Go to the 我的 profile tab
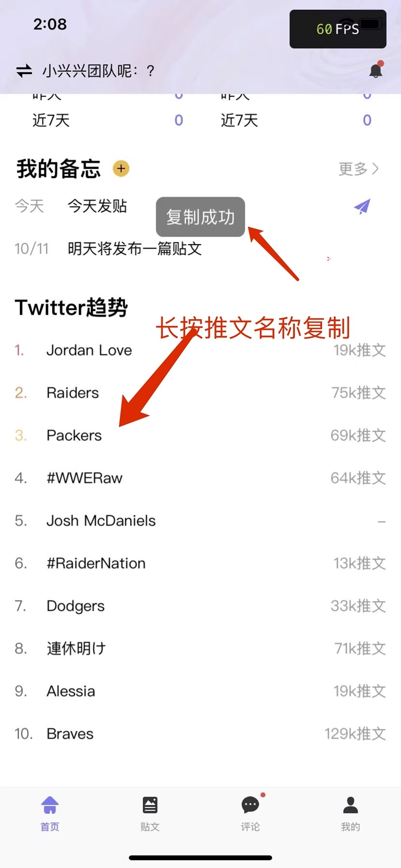The height and width of the screenshot is (868, 401). pyautogui.click(x=351, y=813)
